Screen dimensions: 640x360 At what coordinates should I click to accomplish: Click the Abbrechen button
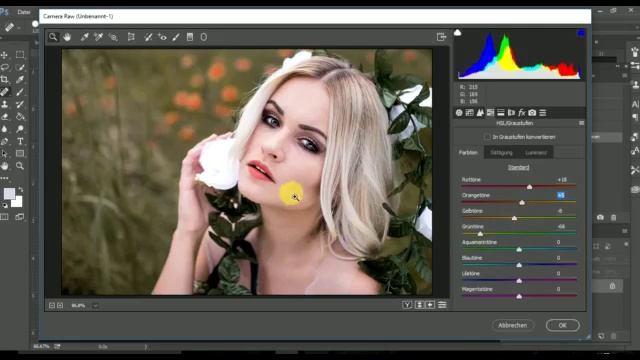coord(513,325)
